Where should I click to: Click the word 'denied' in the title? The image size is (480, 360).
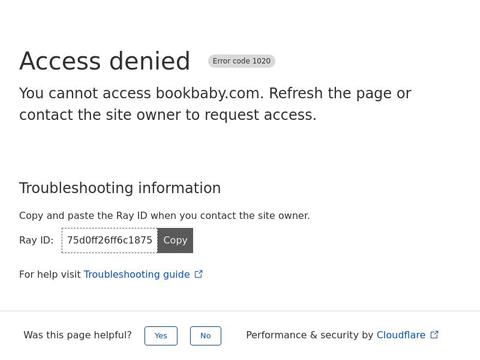coord(150,61)
